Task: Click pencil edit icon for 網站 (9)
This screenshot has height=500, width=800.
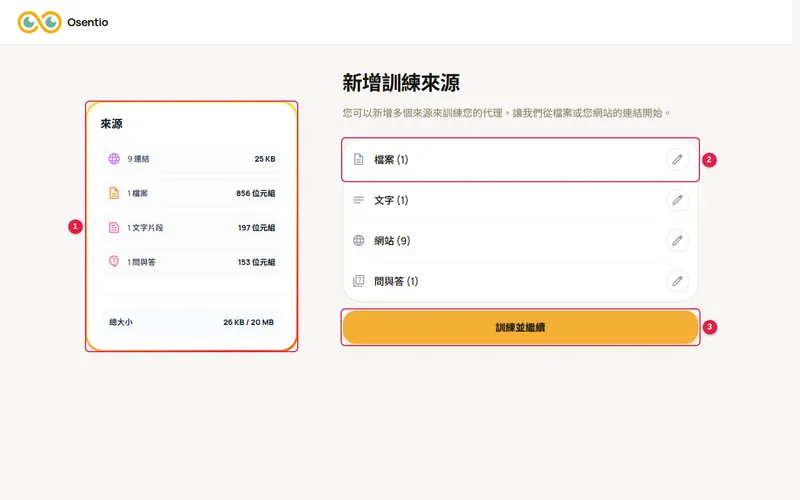Action: click(x=677, y=240)
